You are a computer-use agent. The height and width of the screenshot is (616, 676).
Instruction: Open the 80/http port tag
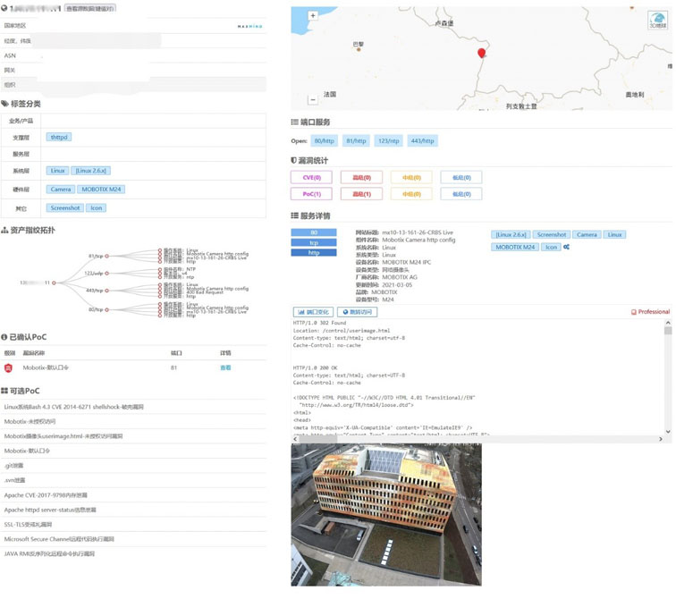click(325, 141)
